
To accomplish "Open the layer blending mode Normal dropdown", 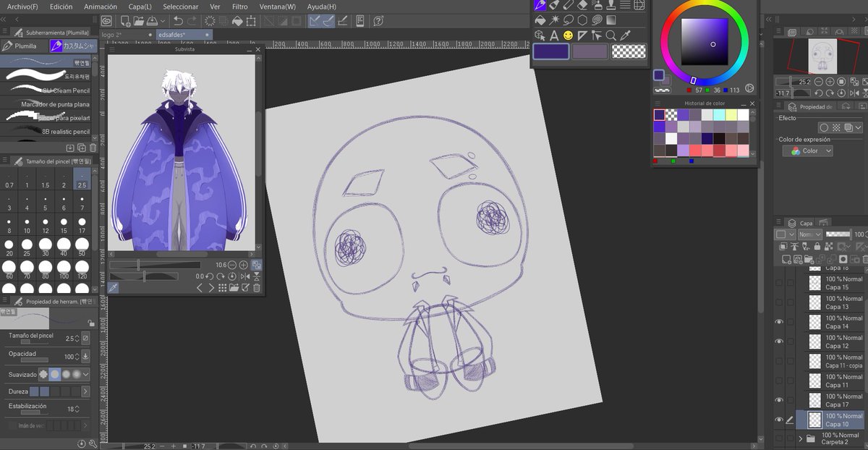I will [x=809, y=234].
